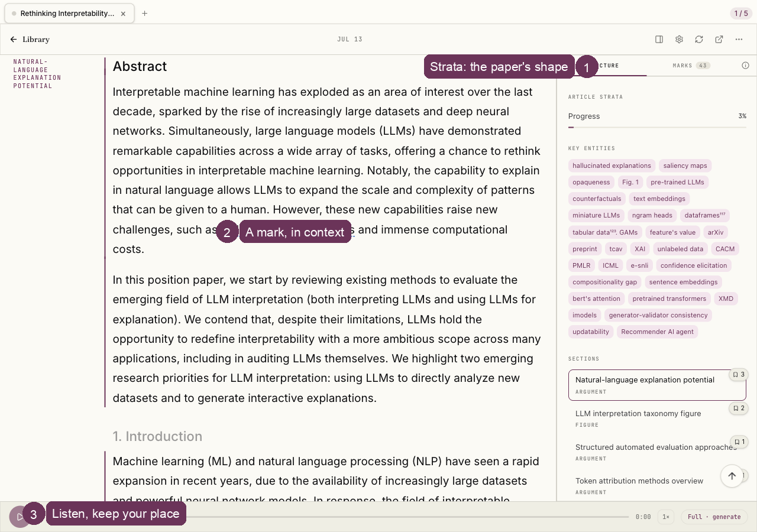The height and width of the screenshot is (532, 757).
Task: Select the XAI entity chip
Action: point(640,249)
